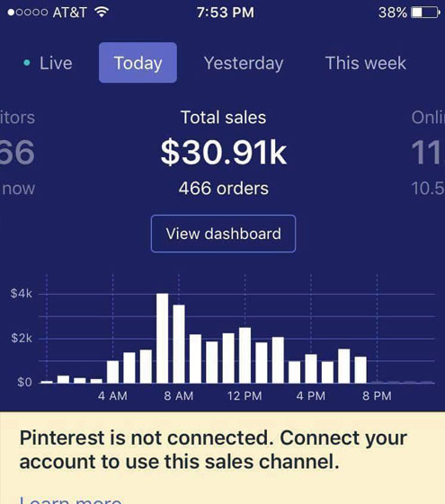The image size is (445, 504).
Task: Tap the 12 PM axis label
Action: (x=245, y=395)
